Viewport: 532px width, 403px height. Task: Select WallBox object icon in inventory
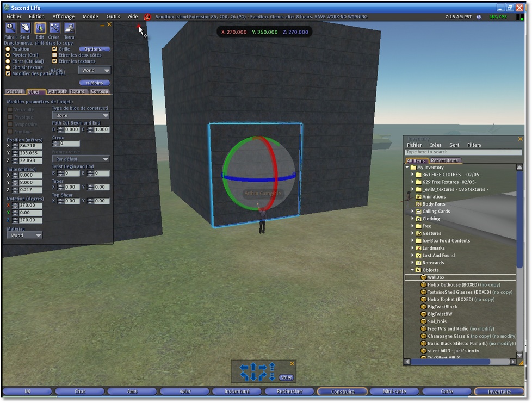click(x=424, y=277)
